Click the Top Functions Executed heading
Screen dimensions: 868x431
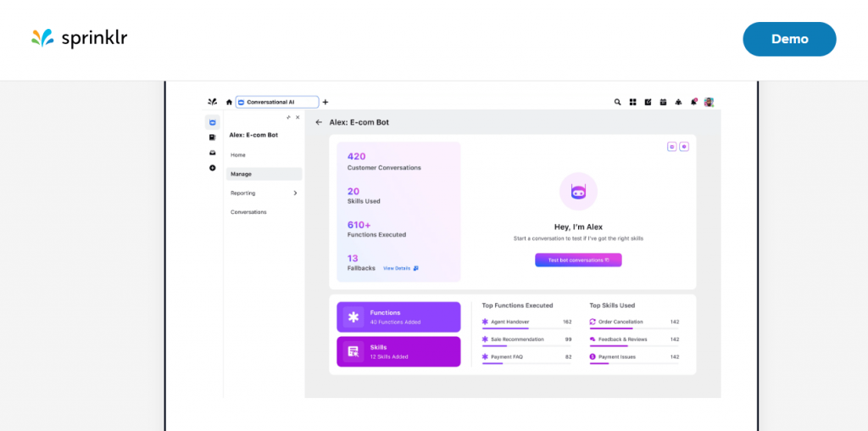pos(517,305)
